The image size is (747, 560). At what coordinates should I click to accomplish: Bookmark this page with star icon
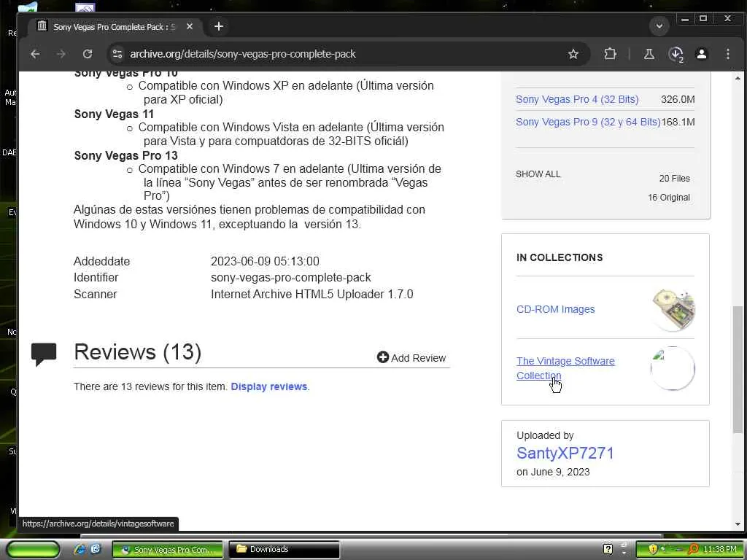coord(573,54)
